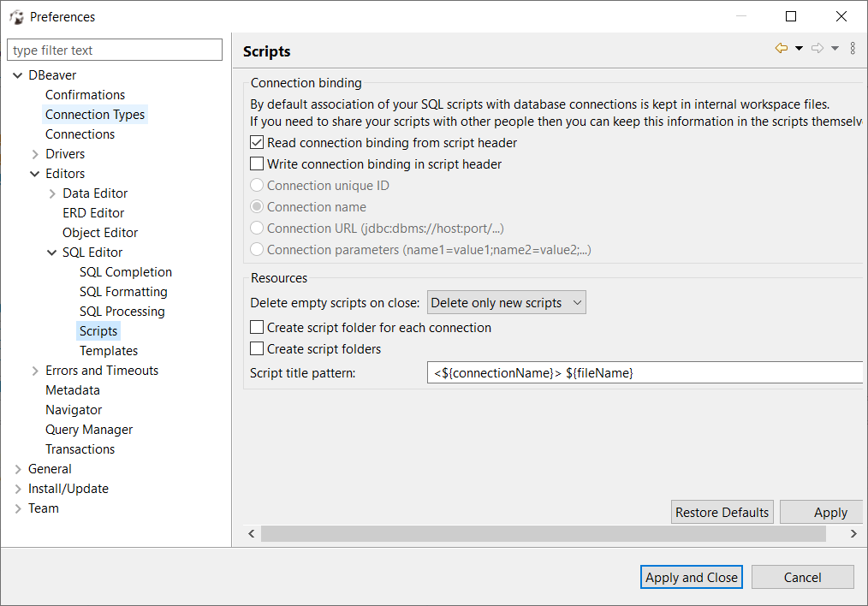Click the Restore Defaults button
Image resolution: width=868 pixels, height=606 pixels.
[x=722, y=512]
